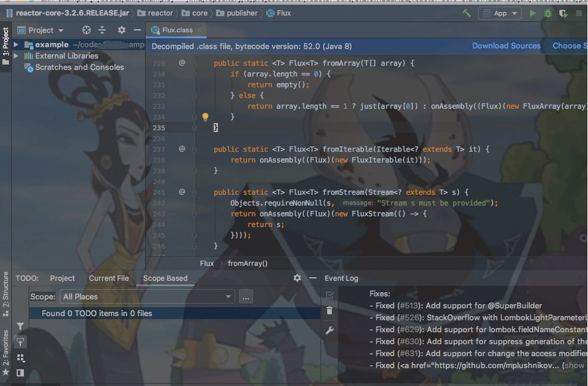Image resolution: width=588 pixels, height=386 pixels.
Task: Close the Flux.class editor tab
Action: point(199,30)
